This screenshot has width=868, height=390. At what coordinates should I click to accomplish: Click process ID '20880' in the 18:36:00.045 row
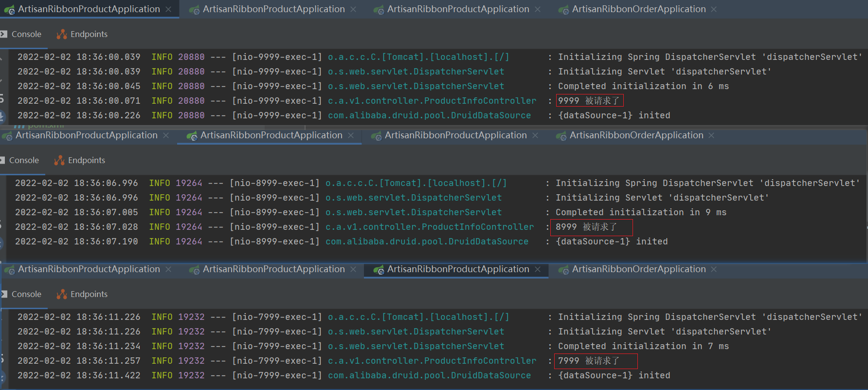click(x=191, y=86)
